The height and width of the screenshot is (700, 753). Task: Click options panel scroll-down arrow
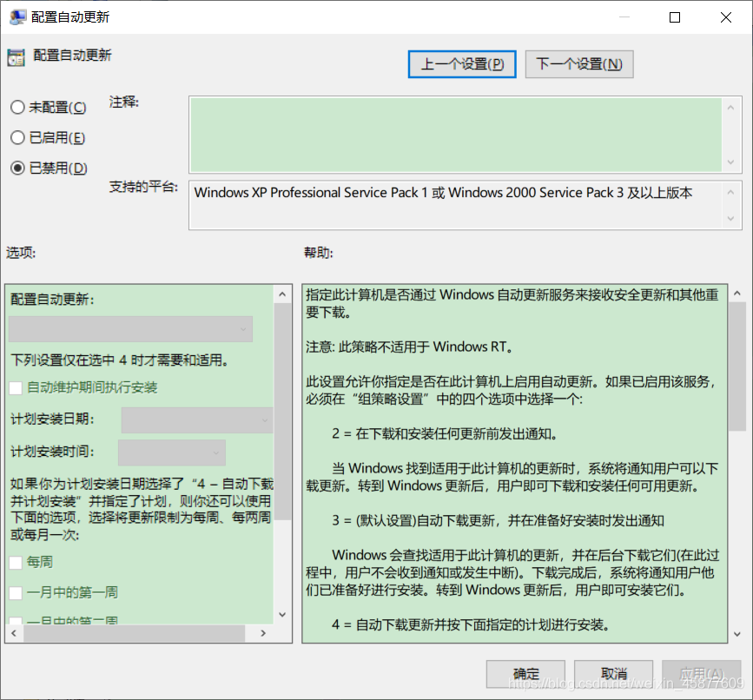tap(282, 615)
